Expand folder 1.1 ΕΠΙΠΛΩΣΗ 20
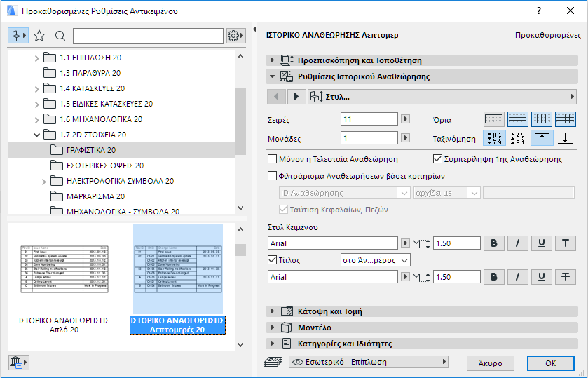This screenshot has width=588, height=378. (x=36, y=58)
